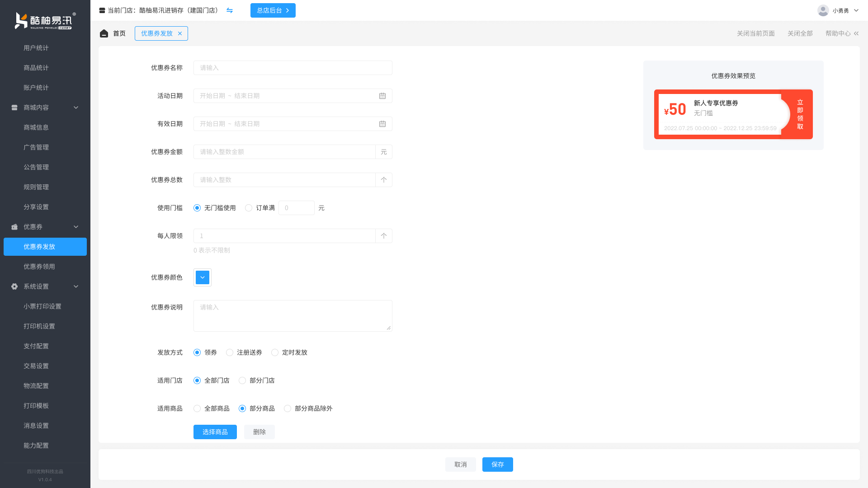Image resolution: width=868 pixels, height=488 pixels.
Task: Click the home icon in tab bar
Action: 104,33
